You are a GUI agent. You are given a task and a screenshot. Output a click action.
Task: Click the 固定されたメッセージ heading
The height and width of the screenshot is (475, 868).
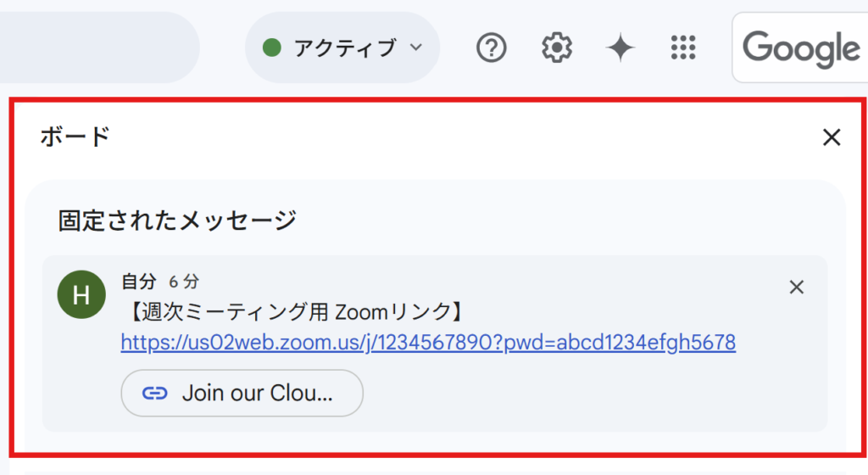(177, 221)
